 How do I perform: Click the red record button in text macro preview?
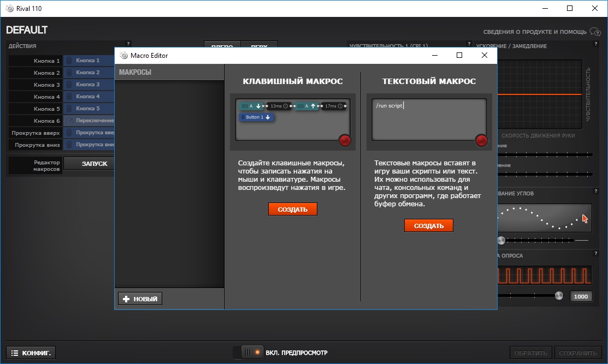(x=481, y=140)
